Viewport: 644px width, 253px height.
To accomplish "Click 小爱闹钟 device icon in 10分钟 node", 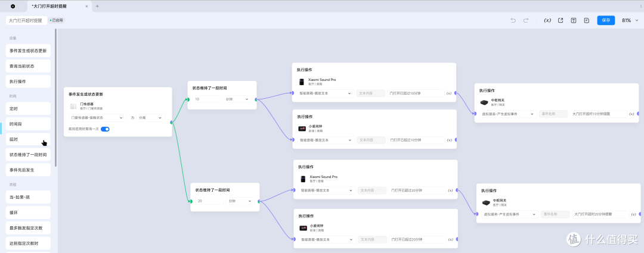I will click(x=302, y=129).
